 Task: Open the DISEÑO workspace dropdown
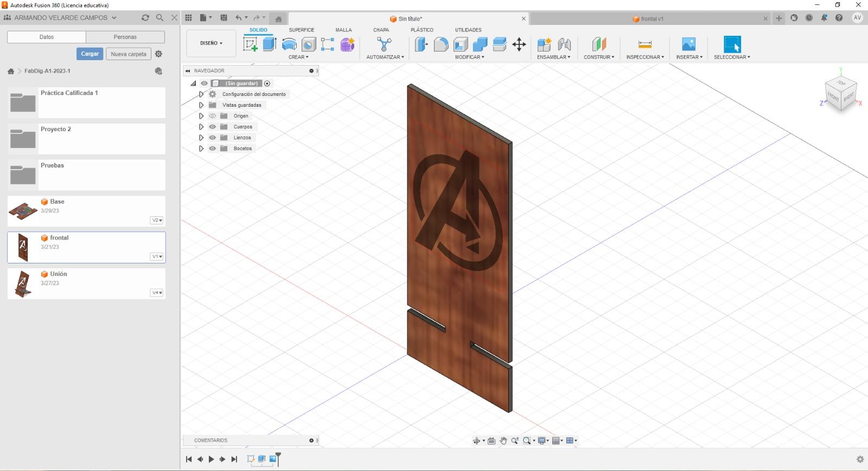click(x=211, y=43)
